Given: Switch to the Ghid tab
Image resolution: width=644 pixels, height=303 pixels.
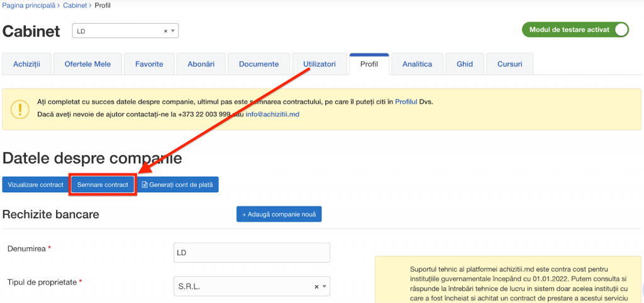Looking at the screenshot, I should [465, 64].
